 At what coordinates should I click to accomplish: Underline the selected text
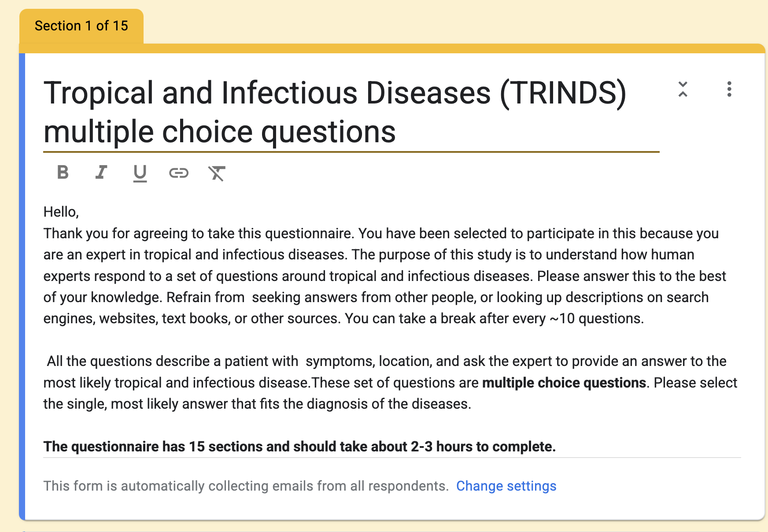point(140,173)
